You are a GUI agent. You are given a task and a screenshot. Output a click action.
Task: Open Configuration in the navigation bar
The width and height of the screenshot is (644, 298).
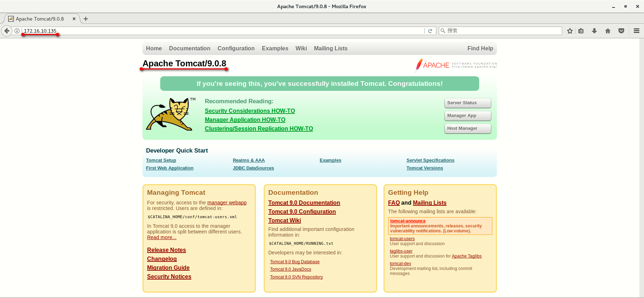point(236,49)
